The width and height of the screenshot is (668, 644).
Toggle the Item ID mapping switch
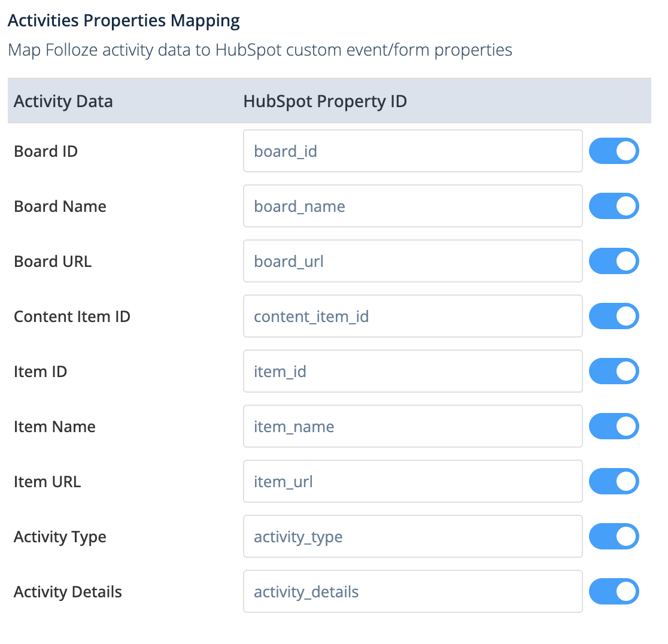pyautogui.click(x=614, y=372)
